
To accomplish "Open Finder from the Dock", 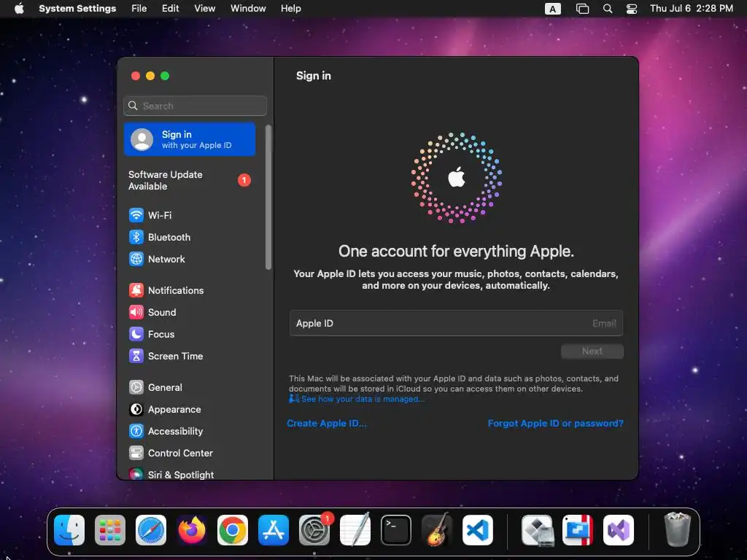I will tap(69, 530).
